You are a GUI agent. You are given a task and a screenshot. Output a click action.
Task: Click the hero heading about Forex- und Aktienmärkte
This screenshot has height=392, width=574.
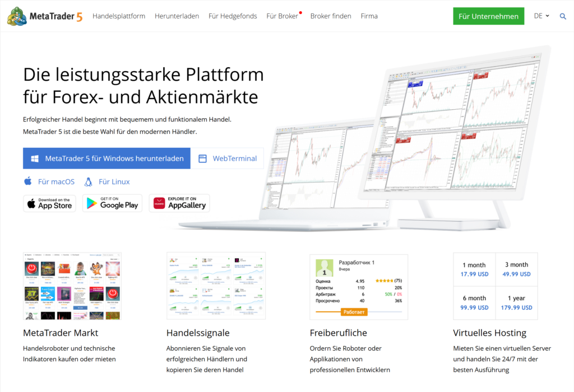coord(143,86)
